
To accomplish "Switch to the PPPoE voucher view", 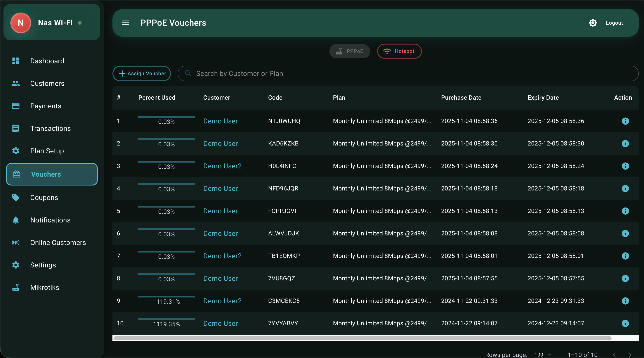I will coord(349,51).
